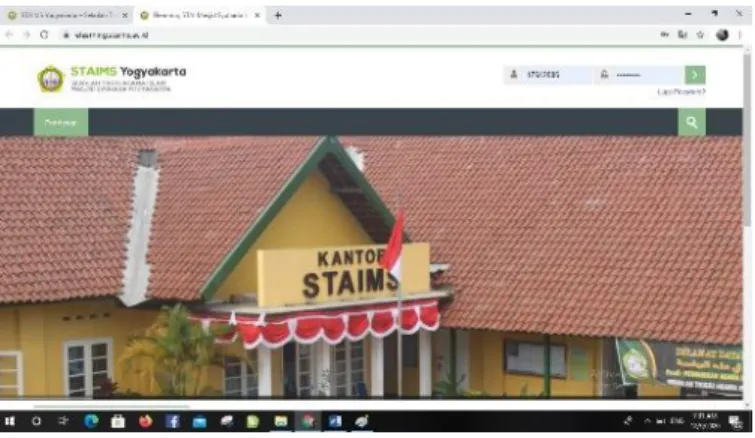Click the green highlighted navigation menu item
The width and height of the screenshot is (755, 438).
tap(61, 122)
